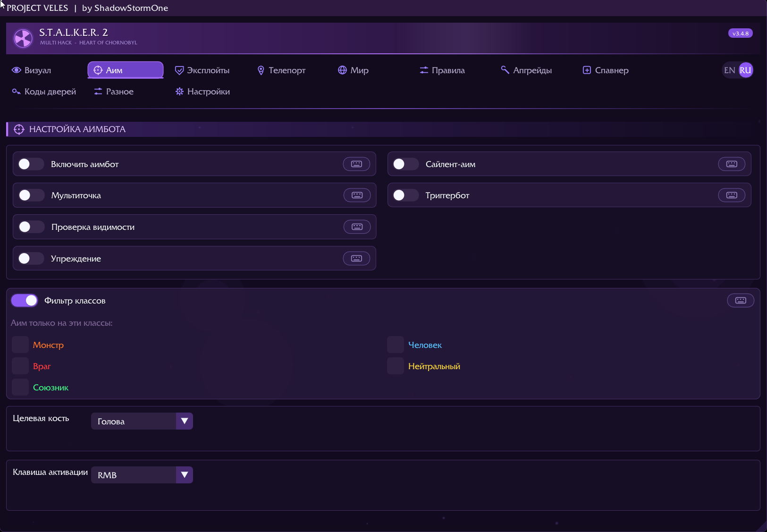Open the Клавиша активации dropdown

(142, 475)
